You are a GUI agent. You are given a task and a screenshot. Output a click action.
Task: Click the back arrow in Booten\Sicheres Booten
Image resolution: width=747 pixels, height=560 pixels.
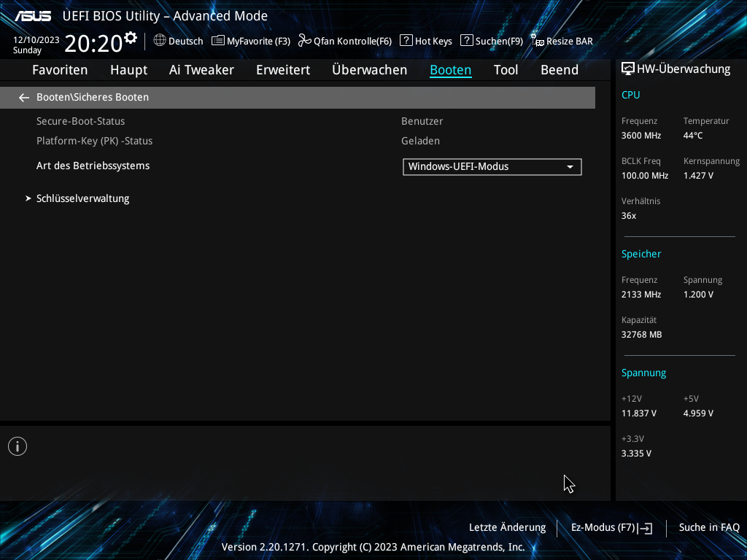click(x=24, y=98)
